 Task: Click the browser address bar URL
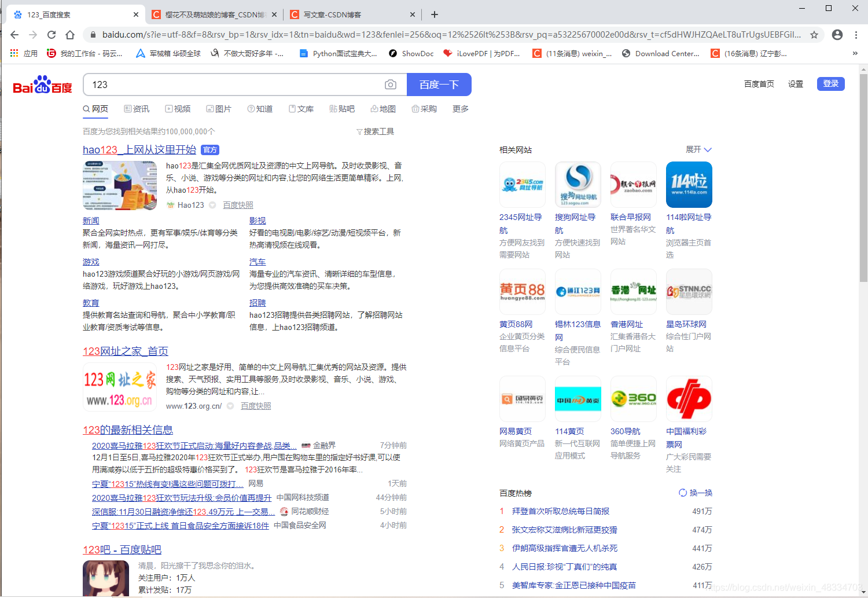451,35
